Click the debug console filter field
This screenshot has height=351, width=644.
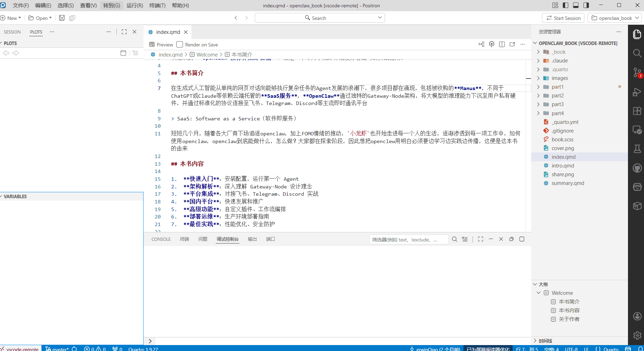409,239
